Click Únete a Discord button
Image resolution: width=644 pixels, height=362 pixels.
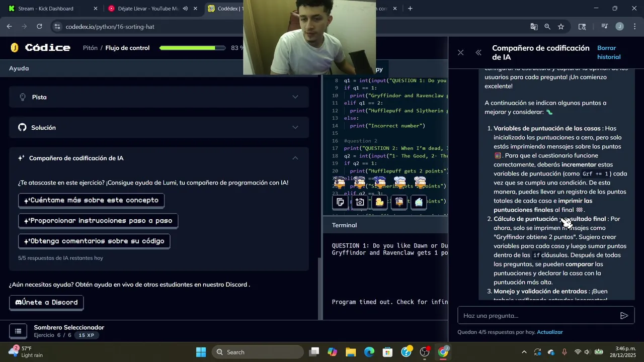point(46,302)
